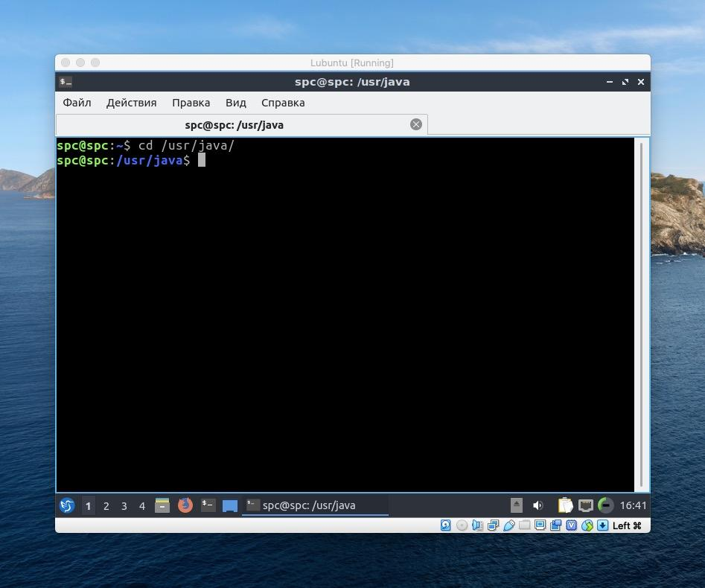Open the QTerminal launcher icon in taskbar
Viewport: 705px width, 588px height.
pos(208,505)
